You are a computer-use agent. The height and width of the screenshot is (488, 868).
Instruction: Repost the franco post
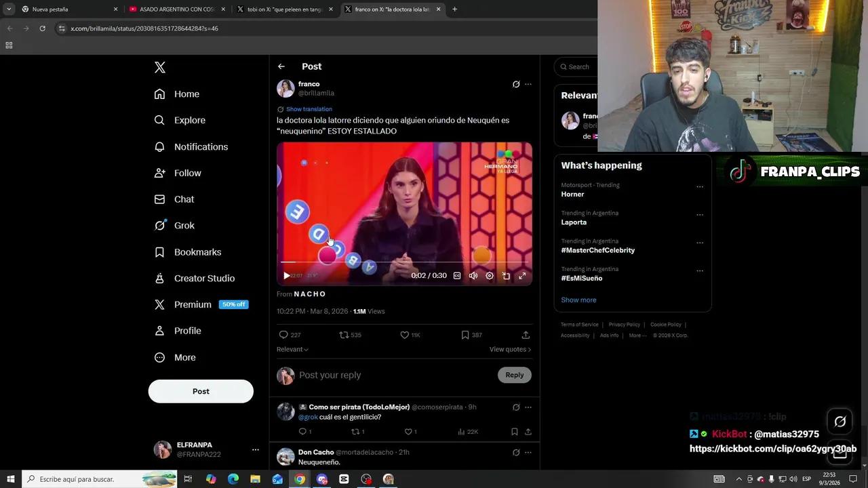[344, 335]
